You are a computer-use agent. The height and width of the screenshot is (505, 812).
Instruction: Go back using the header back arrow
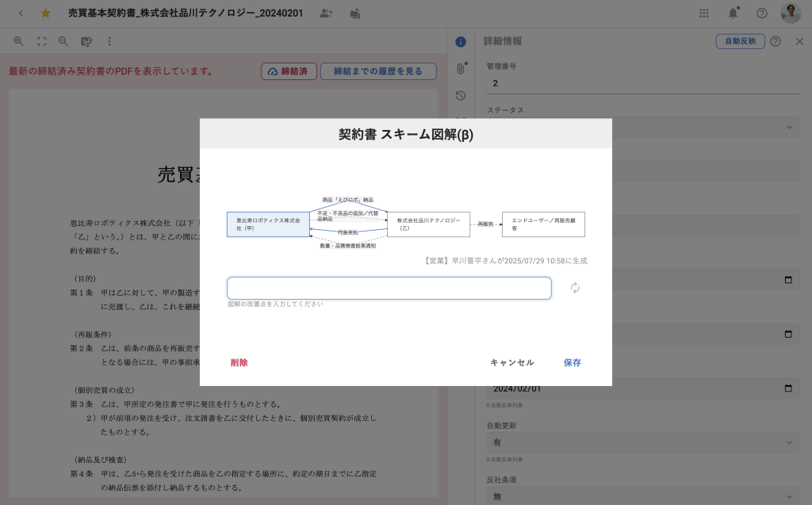(x=21, y=13)
